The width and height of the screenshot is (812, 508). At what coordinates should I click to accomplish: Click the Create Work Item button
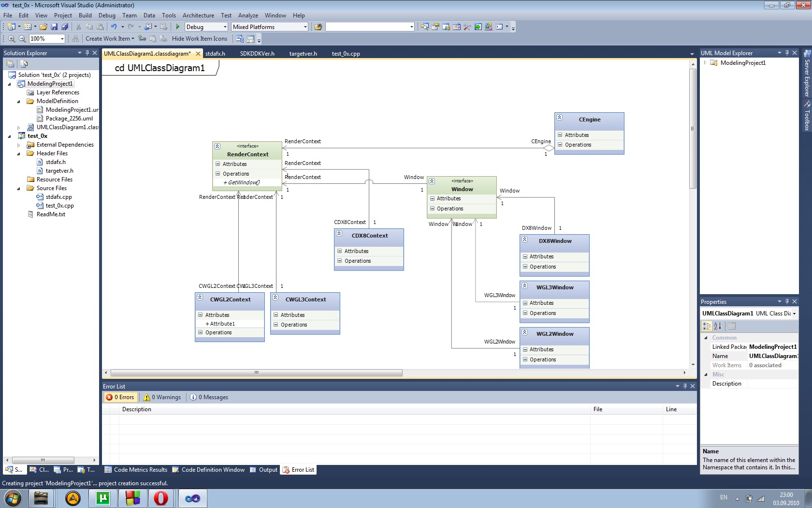107,39
